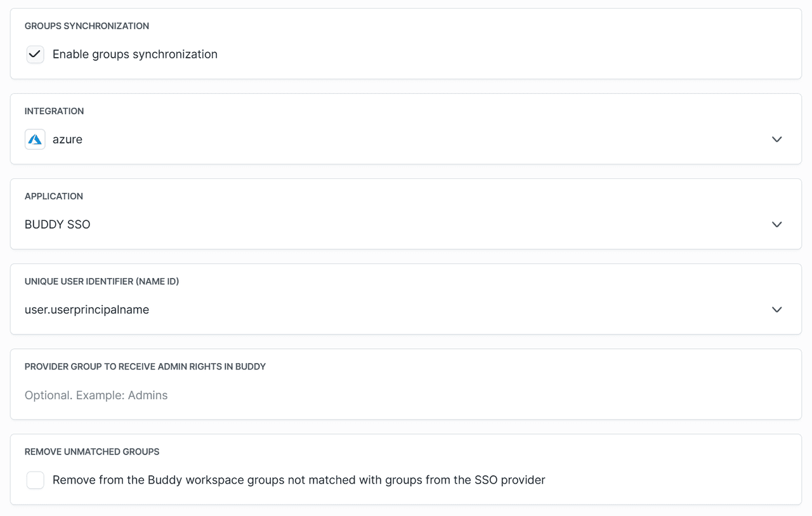
Task: Select BUDDY SSO as the application
Action: tap(57, 224)
